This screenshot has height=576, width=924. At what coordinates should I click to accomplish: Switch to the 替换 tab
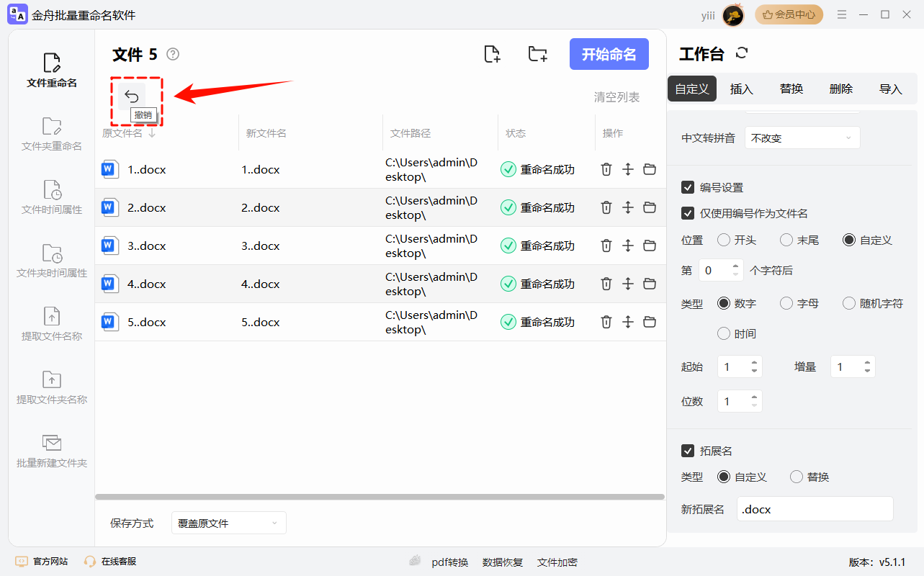tap(790, 88)
